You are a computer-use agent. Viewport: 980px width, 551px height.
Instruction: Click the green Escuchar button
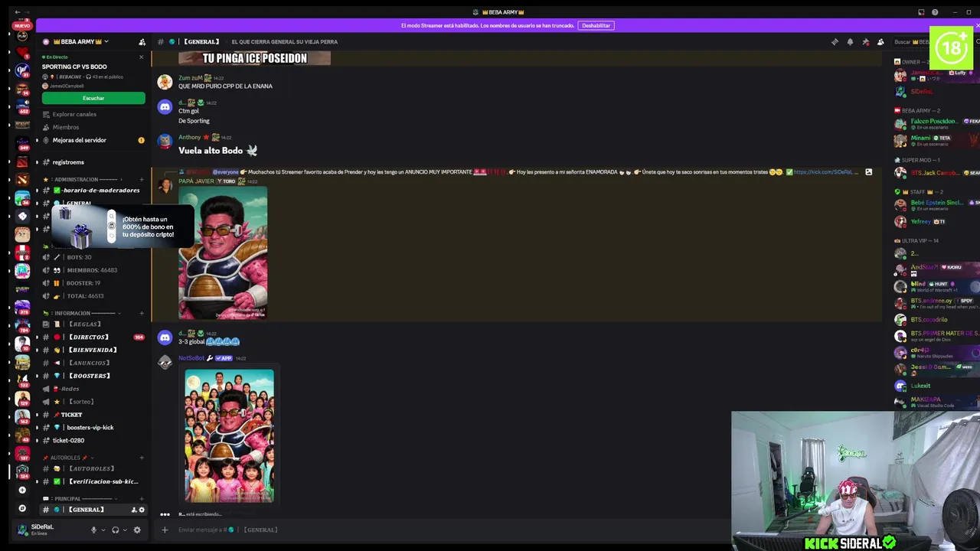tap(93, 98)
